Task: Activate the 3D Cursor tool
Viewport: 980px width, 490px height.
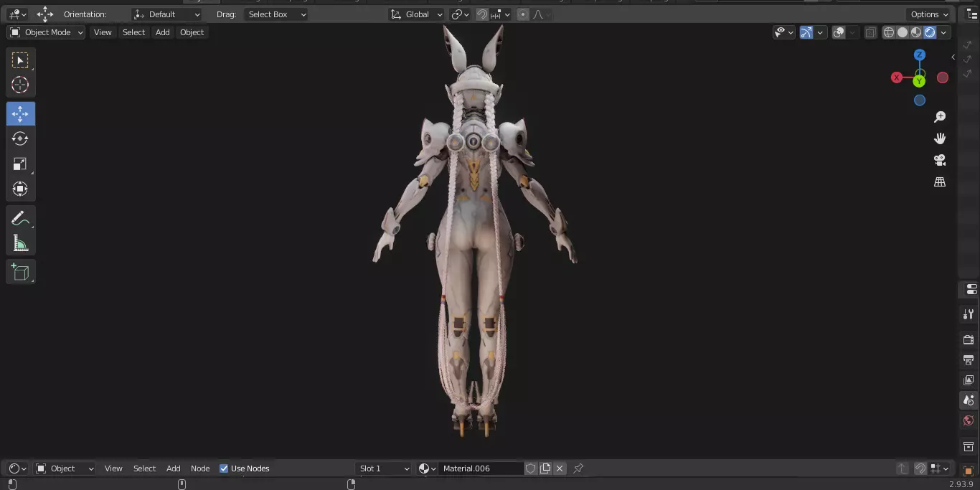Action: (20, 85)
